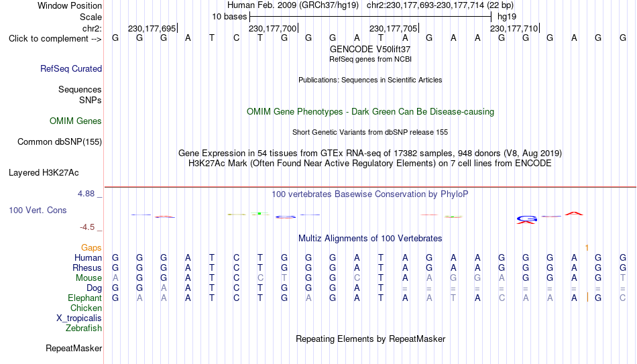637x364 pixels.
Task: Click the large blue G conservation logo
Action: tap(527, 219)
